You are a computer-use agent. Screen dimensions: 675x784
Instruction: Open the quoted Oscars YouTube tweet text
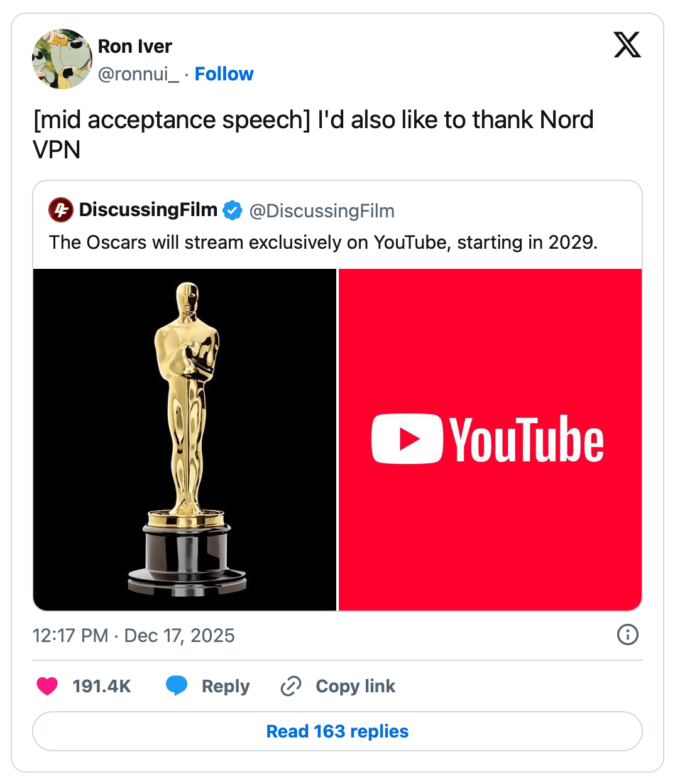(x=324, y=242)
